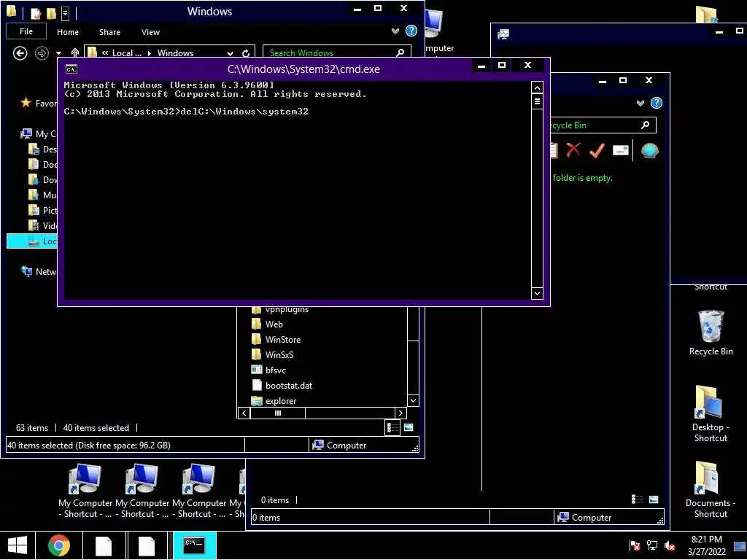Click the Up one level arrow
This screenshot has height=560, width=747.
(75, 52)
